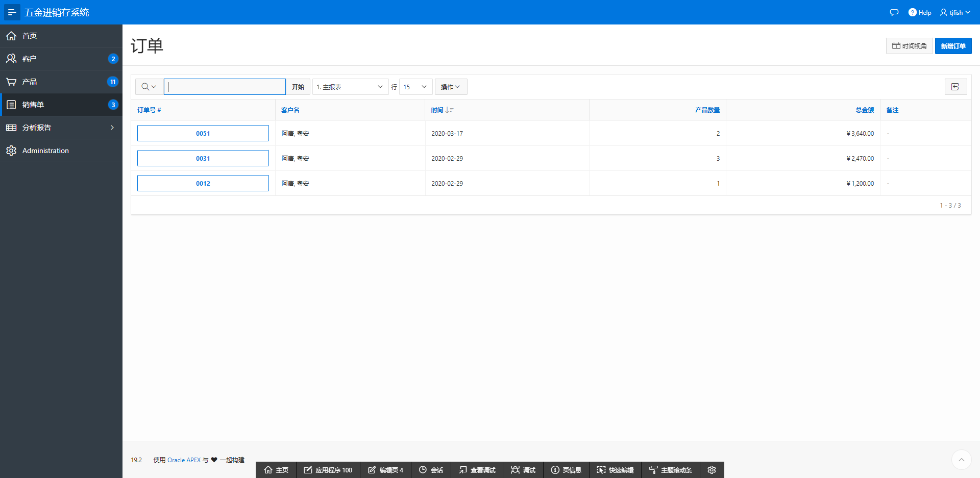Focus the report search input field
Viewport: 980px width, 478px height.
[225, 87]
